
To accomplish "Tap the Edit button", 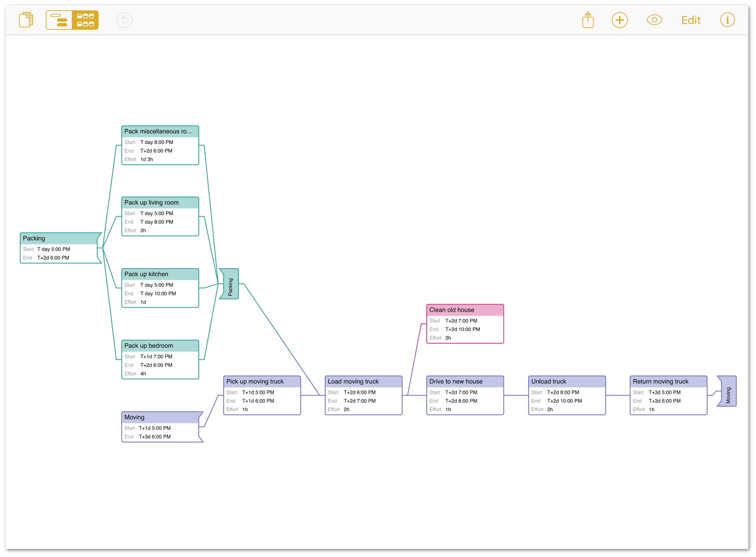I will (691, 20).
